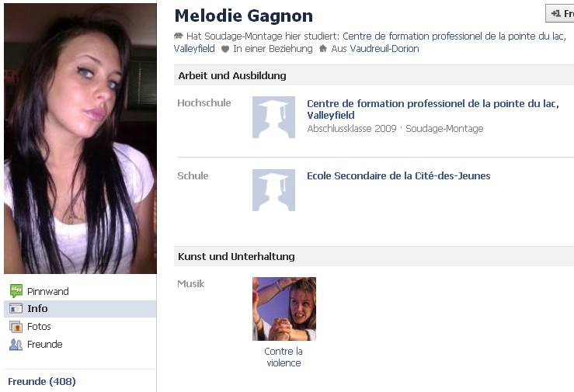574x392 pixels.
Task: Click the Fotos photo icon
Action: [x=16, y=327]
